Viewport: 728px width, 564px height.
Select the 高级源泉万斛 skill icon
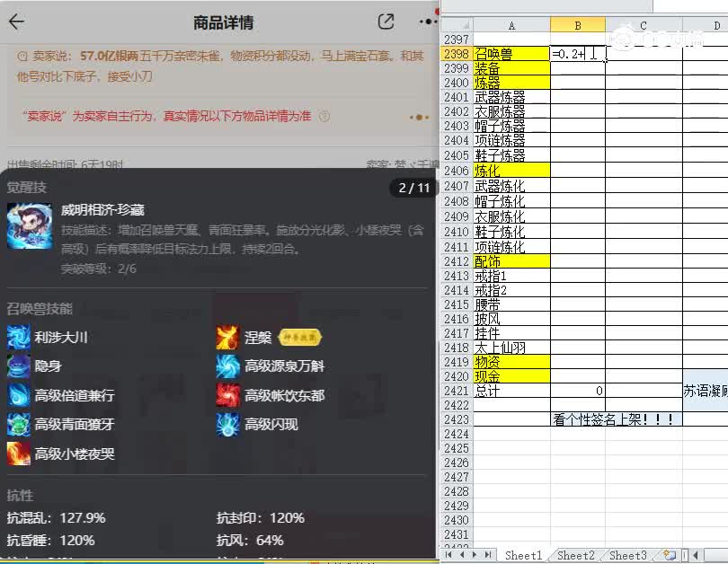227,366
